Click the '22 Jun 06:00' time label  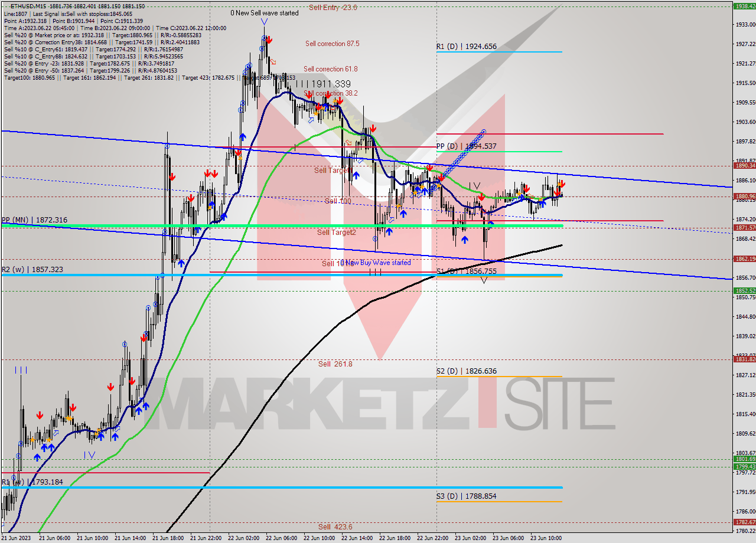[281, 538]
